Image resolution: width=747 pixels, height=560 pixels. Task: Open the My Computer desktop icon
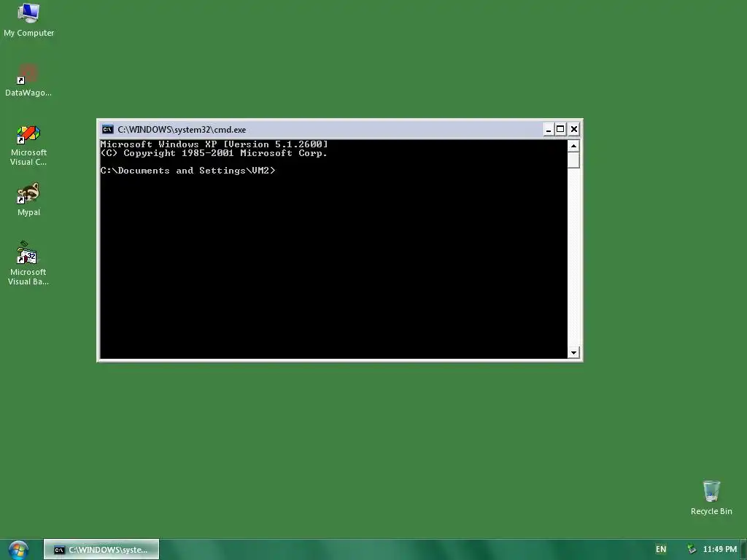(x=28, y=20)
